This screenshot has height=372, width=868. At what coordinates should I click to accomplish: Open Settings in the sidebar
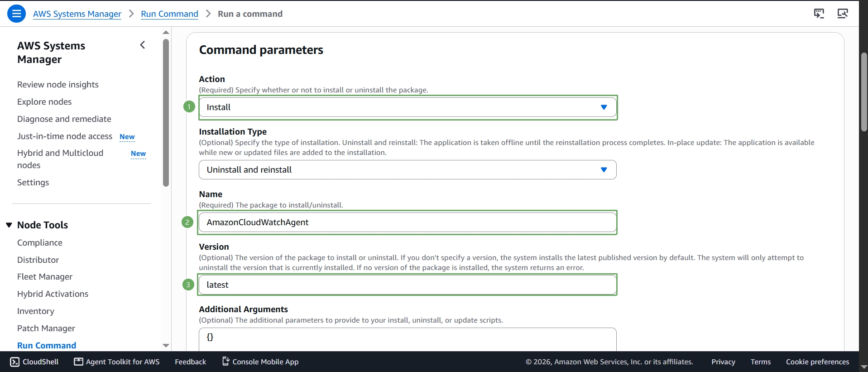pyautogui.click(x=33, y=183)
